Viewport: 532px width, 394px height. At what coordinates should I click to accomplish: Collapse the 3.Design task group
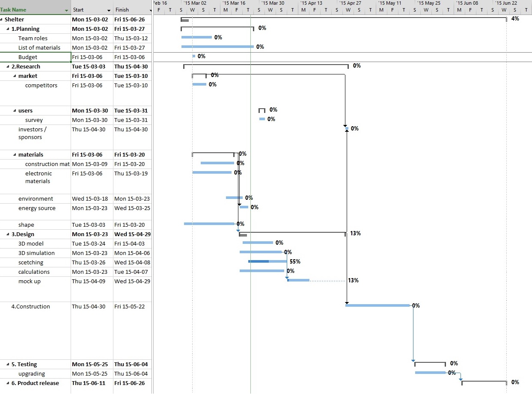click(x=8, y=234)
